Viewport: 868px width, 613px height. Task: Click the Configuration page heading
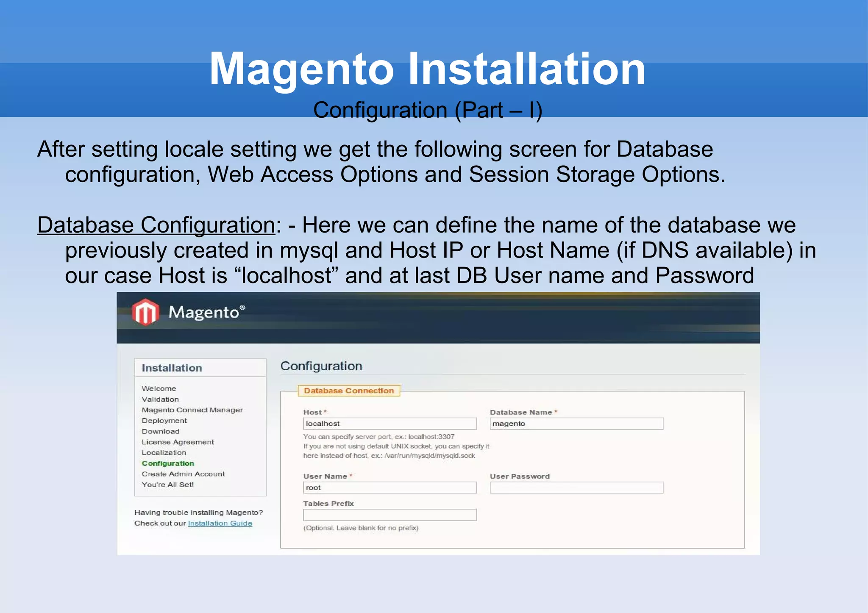pos(321,366)
